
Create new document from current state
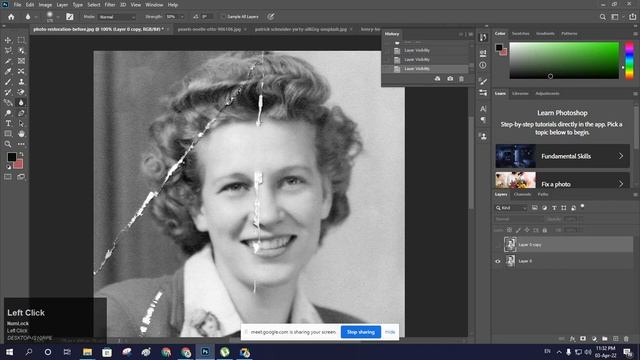438,78
